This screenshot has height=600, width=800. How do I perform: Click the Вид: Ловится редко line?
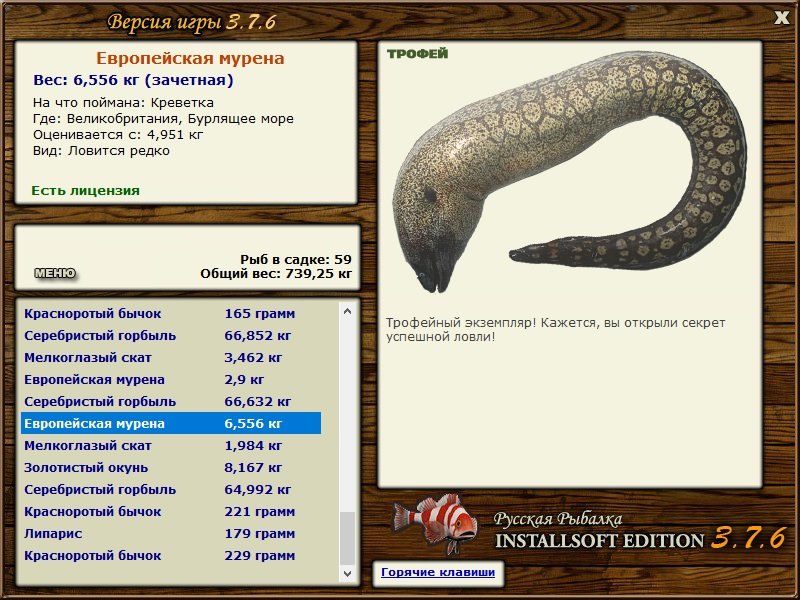pyautogui.click(x=101, y=151)
